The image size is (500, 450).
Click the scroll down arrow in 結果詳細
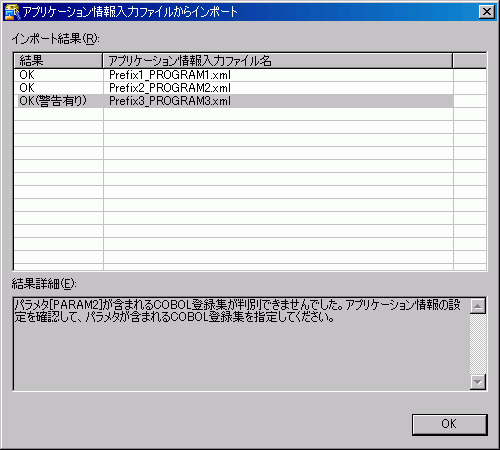tap(478, 382)
